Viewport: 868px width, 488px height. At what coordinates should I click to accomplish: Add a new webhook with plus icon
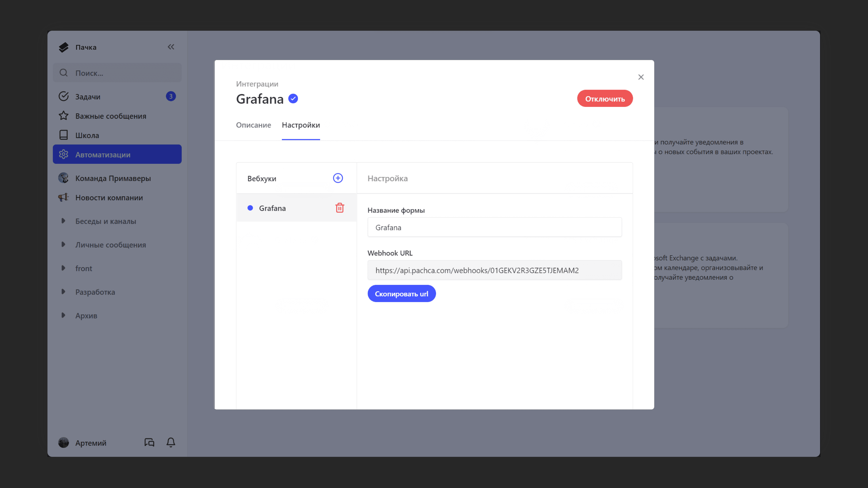pyautogui.click(x=338, y=178)
